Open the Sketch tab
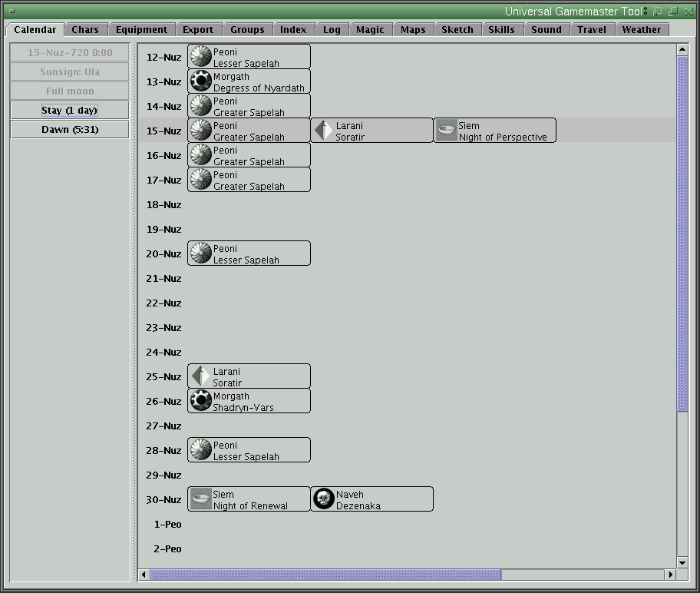 pos(457,29)
